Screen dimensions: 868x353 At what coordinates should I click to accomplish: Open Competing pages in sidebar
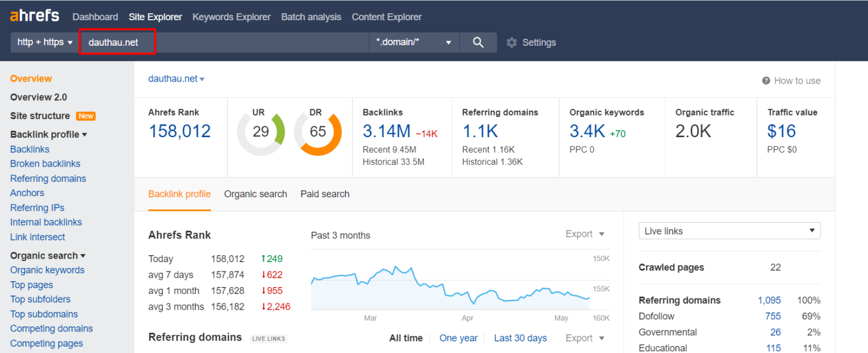click(x=47, y=343)
